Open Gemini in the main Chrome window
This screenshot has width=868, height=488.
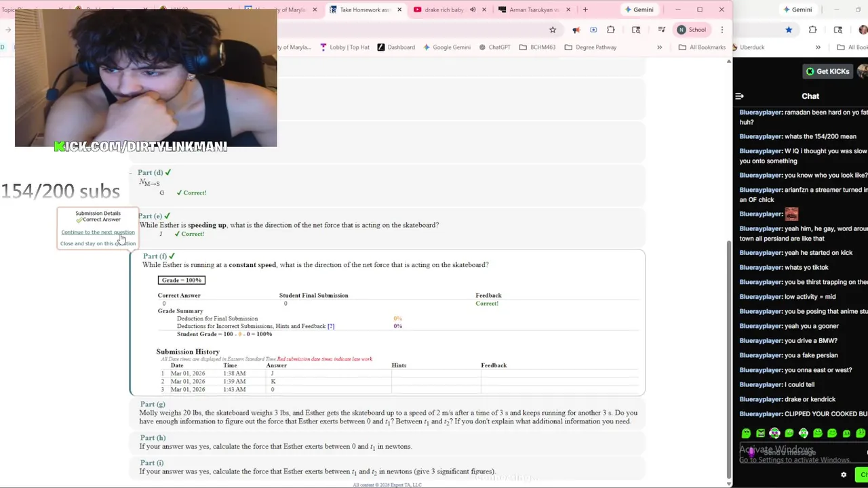tap(639, 9)
